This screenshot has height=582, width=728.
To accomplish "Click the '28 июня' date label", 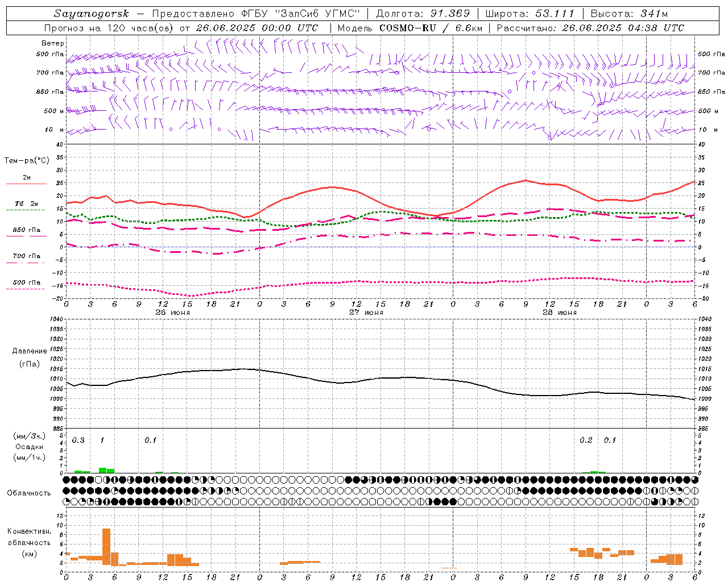I will click(x=559, y=313).
